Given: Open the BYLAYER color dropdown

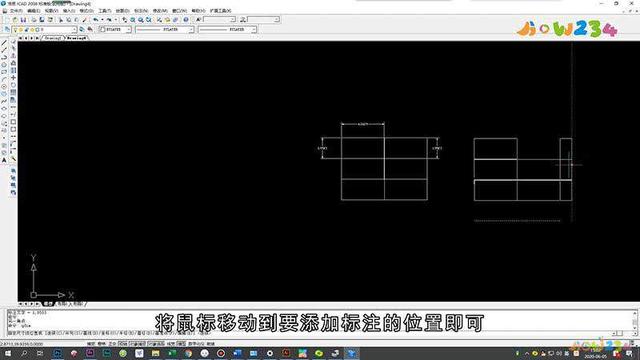Looking at the screenshot, I should [x=116, y=30].
